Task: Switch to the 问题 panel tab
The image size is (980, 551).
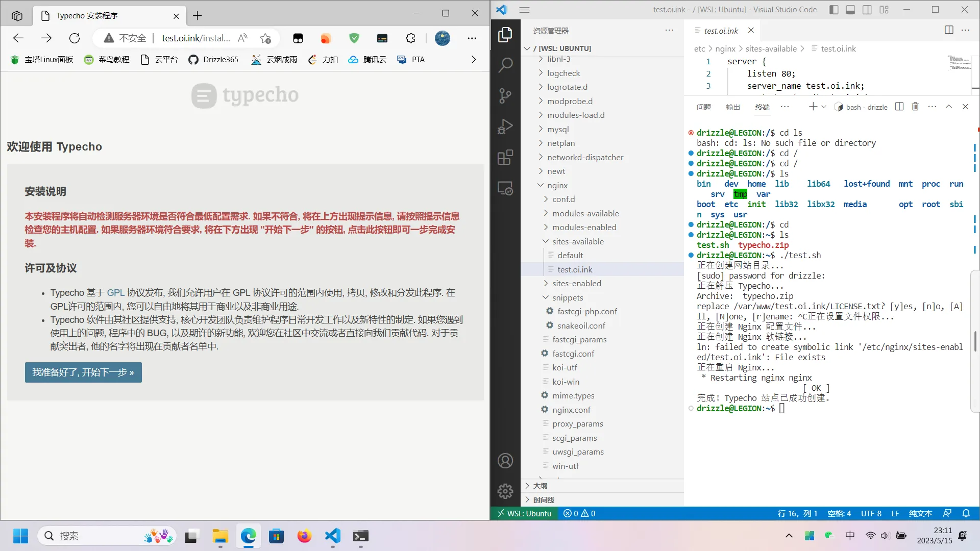Action: (703, 107)
